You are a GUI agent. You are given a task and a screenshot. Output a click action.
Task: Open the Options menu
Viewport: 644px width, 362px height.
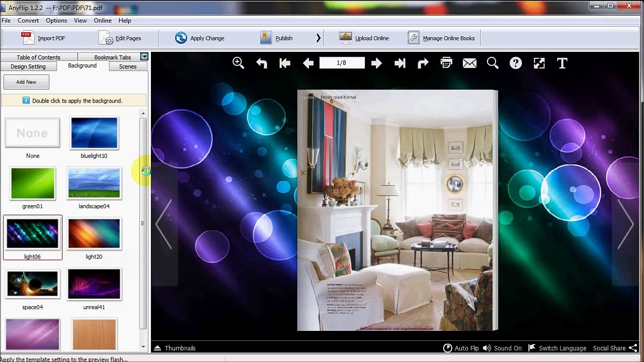click(56, 21)
